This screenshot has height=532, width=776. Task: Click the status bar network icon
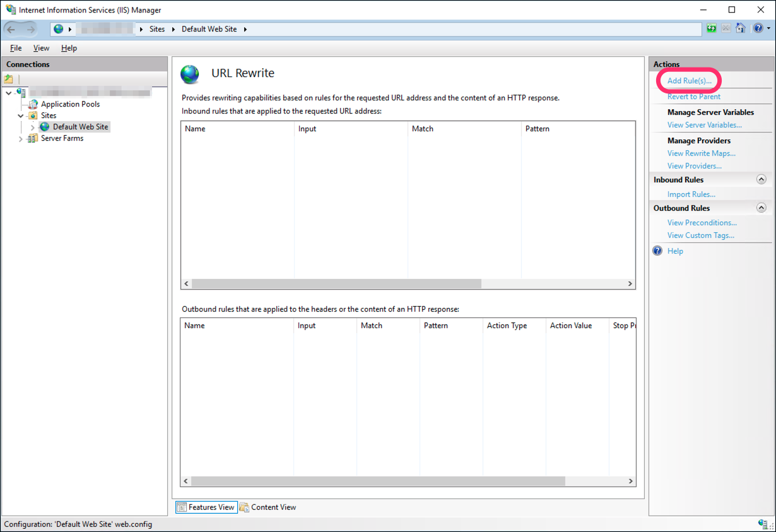pos(763,524)
